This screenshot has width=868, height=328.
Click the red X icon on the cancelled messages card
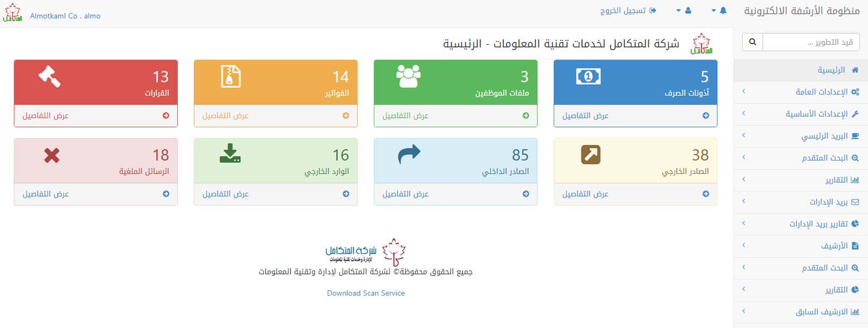51,155
